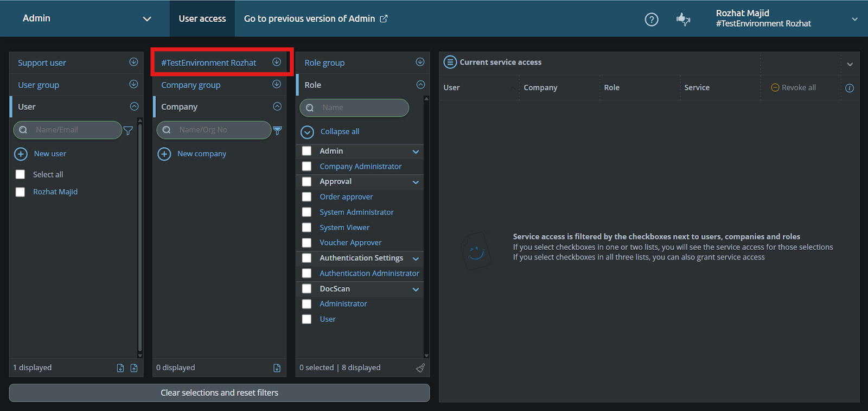Image resolution: width=868 pixels, height=411 pixels.
Task: Click the thumbs up/down feedback icon
Action: pyautogui.click(x=683, y=20)
